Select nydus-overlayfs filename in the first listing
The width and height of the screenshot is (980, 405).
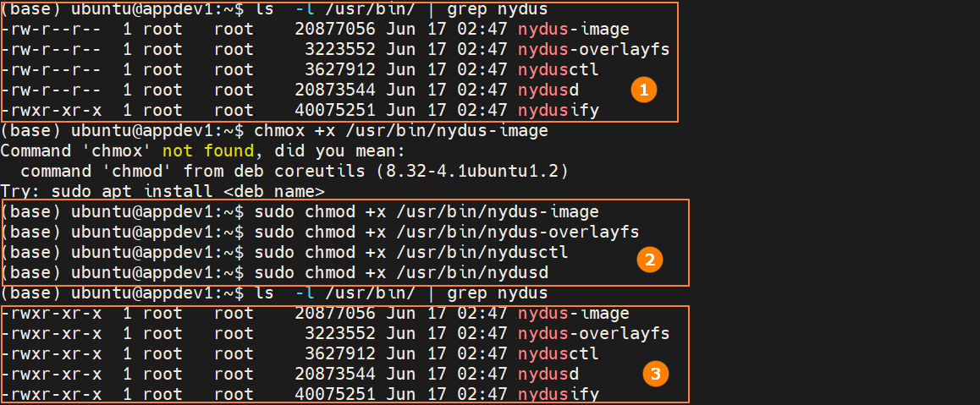click(593, 50)
